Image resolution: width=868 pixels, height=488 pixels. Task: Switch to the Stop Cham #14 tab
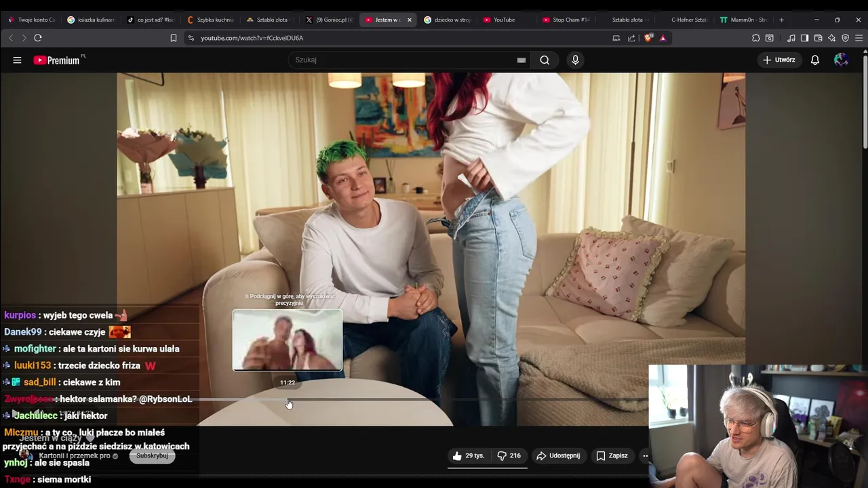[x=566, y=20]
